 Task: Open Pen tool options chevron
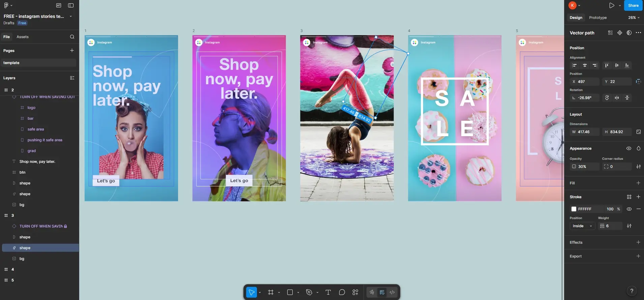point(317,293)
